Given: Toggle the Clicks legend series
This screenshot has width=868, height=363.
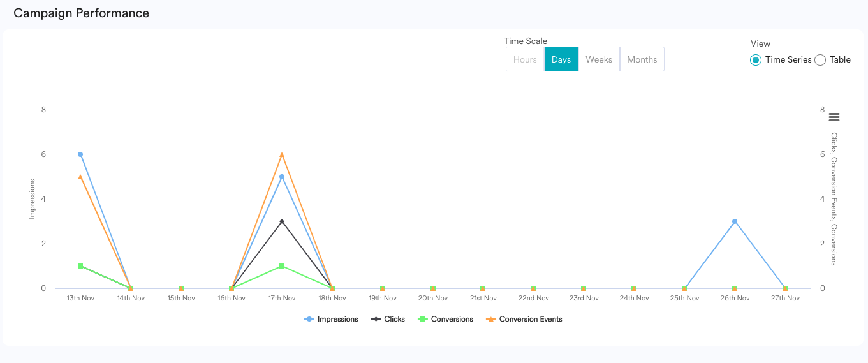Looking at the screenshot, I should click(x=388, y=319).
